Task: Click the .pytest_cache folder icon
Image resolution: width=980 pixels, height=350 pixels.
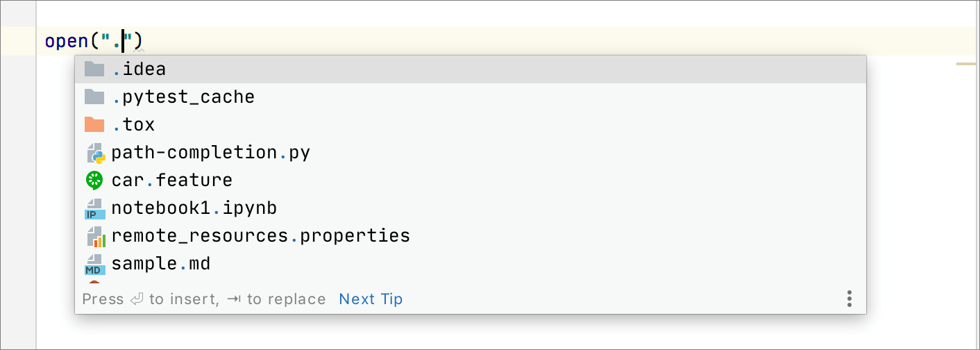Action: coord(94,97)
